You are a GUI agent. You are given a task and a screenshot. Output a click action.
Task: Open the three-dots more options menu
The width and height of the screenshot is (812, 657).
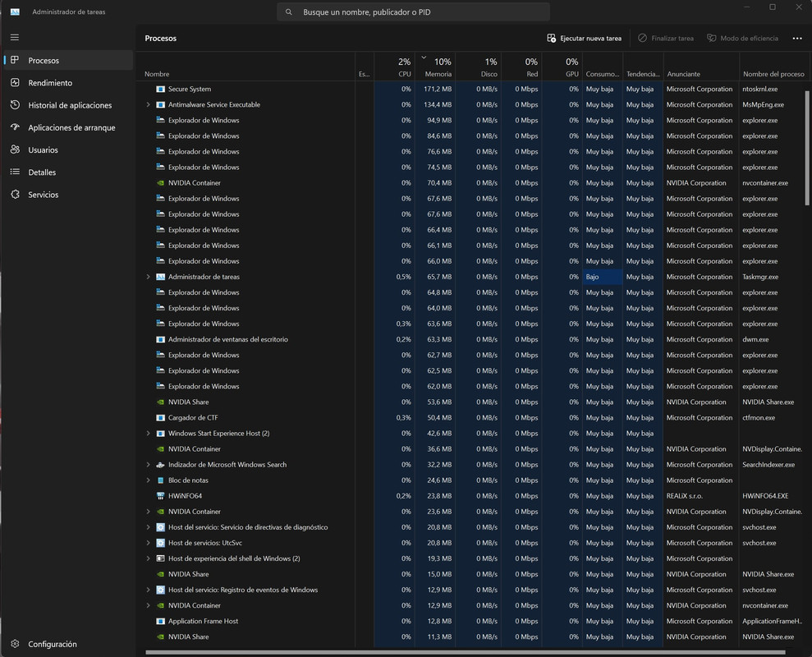tap(797, 39)
